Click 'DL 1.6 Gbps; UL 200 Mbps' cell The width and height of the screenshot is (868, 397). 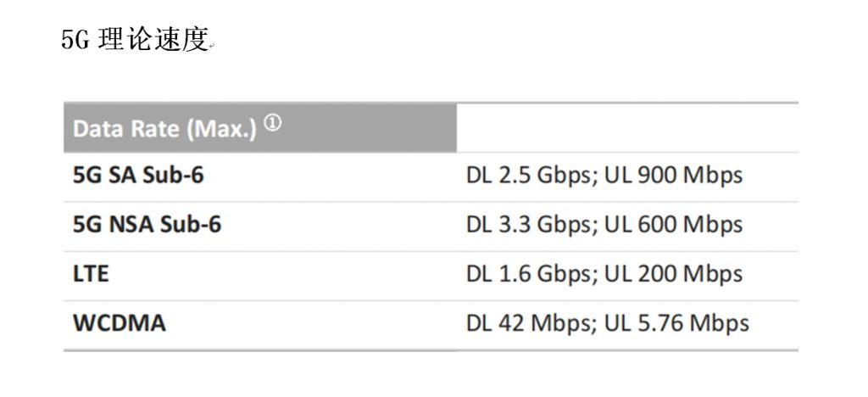pos(604,273)
